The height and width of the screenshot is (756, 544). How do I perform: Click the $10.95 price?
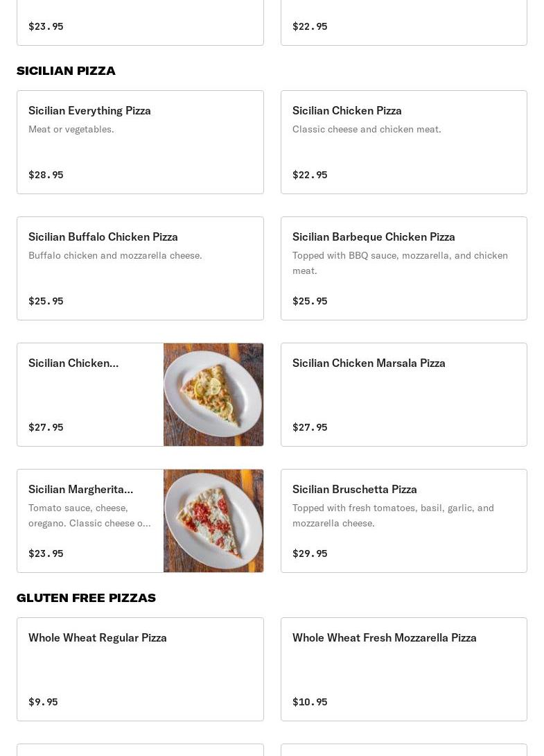(x=310, y=702)
